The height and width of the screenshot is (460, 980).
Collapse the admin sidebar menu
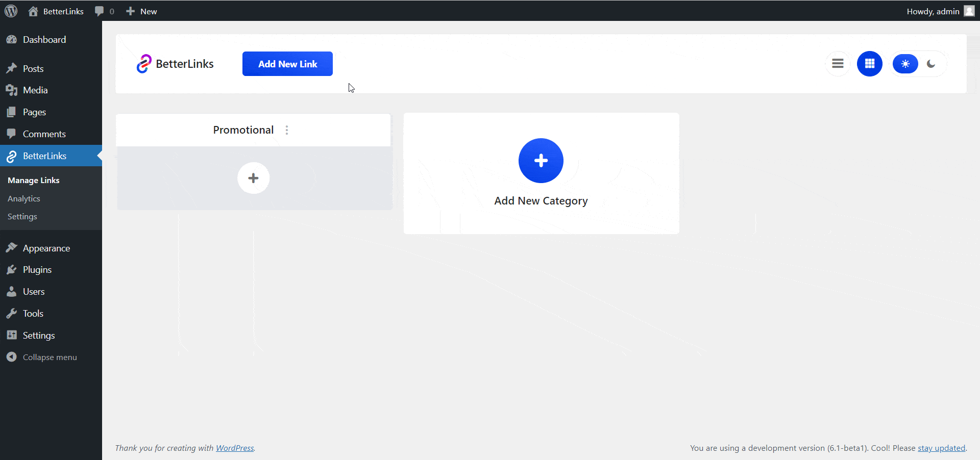tap(49, 356)
